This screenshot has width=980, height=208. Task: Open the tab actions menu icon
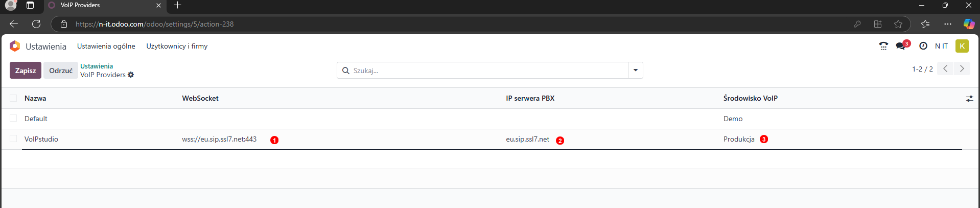(x=30, y=5)
